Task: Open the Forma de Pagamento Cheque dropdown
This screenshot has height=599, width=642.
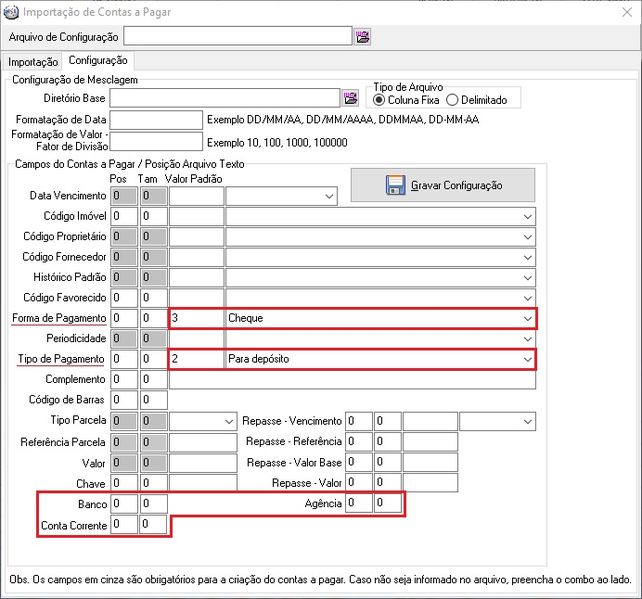Action: [527, 318]
